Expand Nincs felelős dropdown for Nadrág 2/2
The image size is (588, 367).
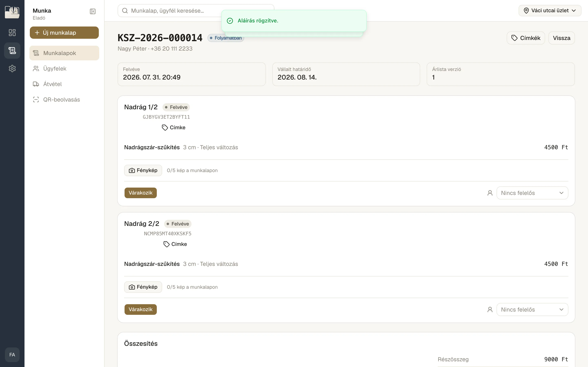tap(532, 309)
